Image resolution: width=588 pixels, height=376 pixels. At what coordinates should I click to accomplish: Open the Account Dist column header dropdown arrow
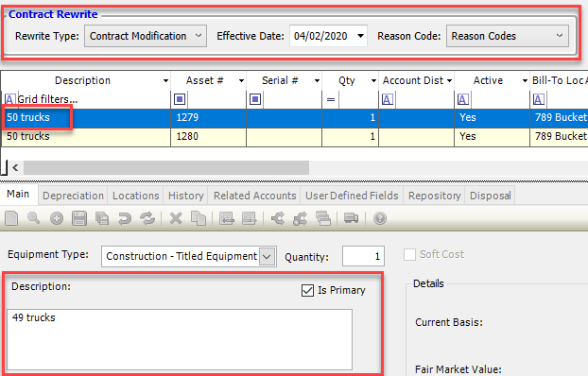(x=449, y=81)
